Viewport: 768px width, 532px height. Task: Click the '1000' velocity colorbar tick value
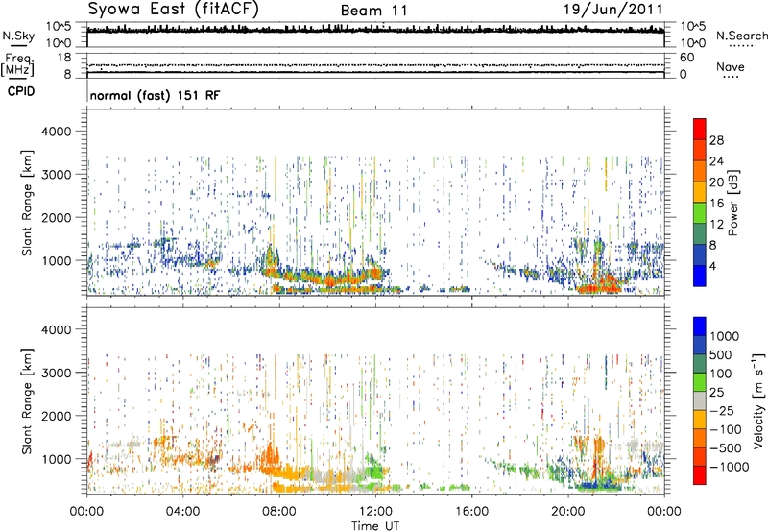pos(725,336)
